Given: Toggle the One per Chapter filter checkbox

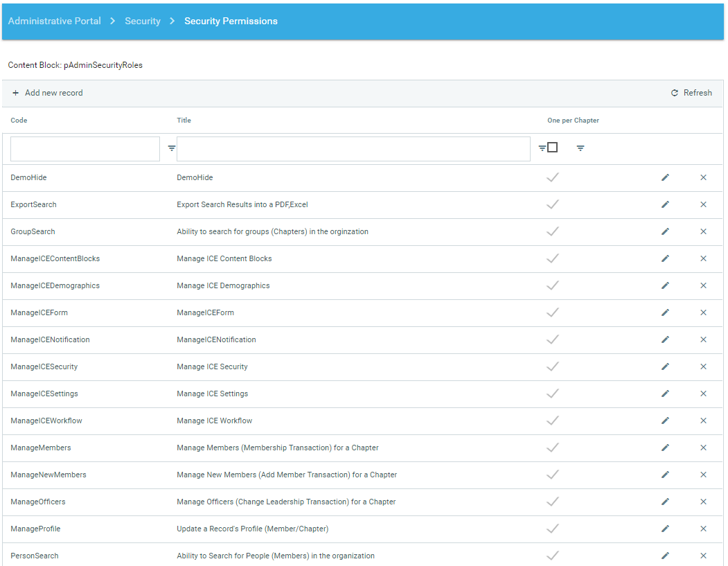Looking at the screenshot, I should point(552,147).
